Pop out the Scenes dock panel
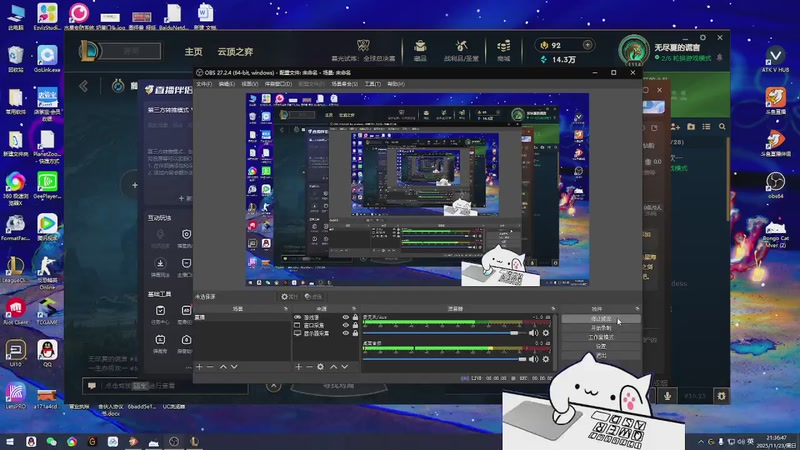The height and width of the screenshot is (450, 800). [286, 309]
